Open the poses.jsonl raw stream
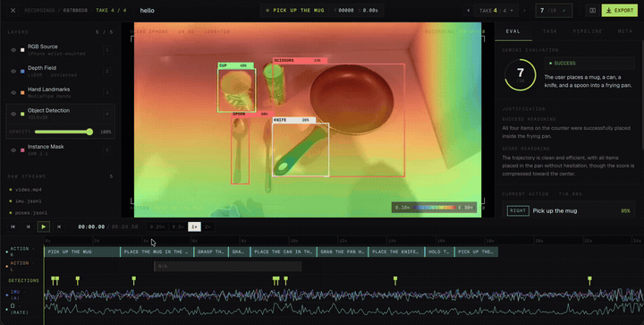 pyautogui.click(x=30, y=213)
